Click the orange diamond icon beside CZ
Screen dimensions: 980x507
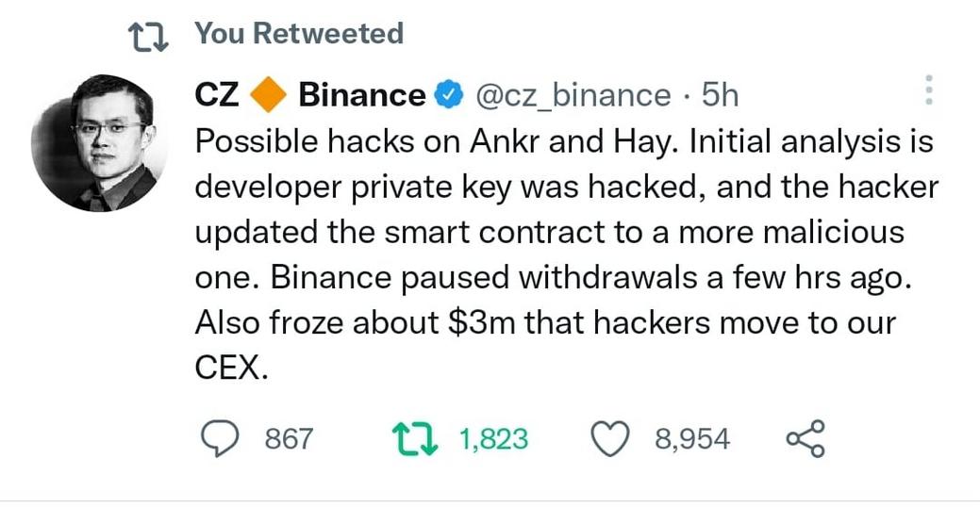pos(273,95)
